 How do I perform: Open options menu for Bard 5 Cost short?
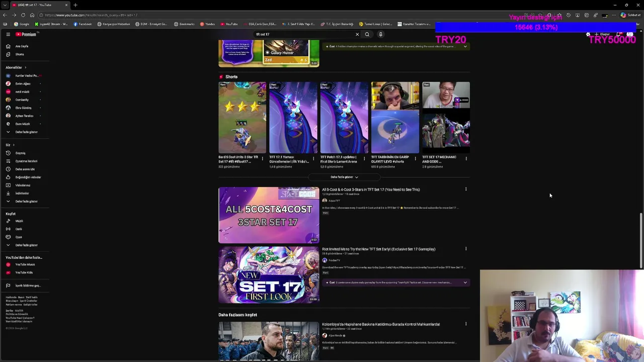click(262, 158)
